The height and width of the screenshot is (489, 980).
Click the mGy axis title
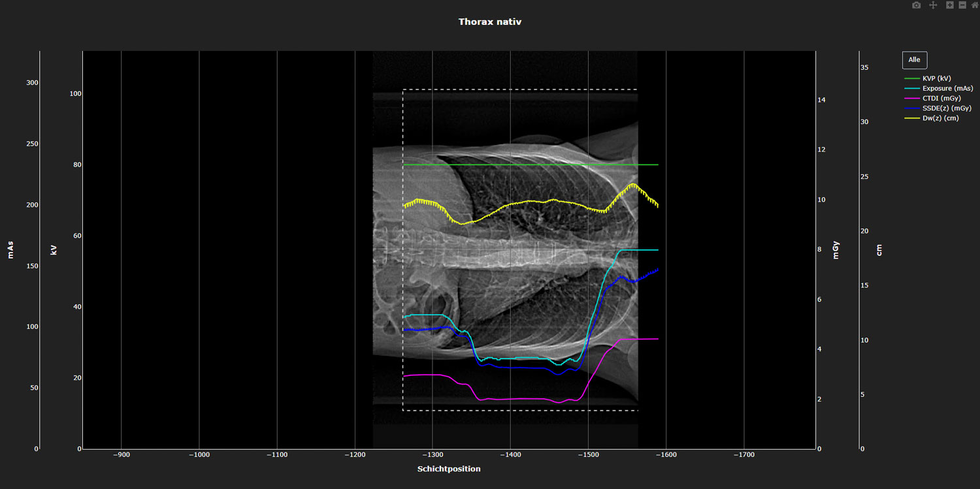click(836, 250)
